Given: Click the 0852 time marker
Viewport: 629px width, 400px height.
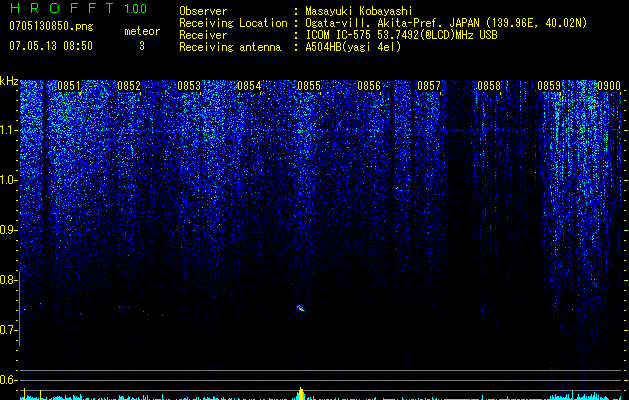Looking at the screenshot, I should click(129, 86).
